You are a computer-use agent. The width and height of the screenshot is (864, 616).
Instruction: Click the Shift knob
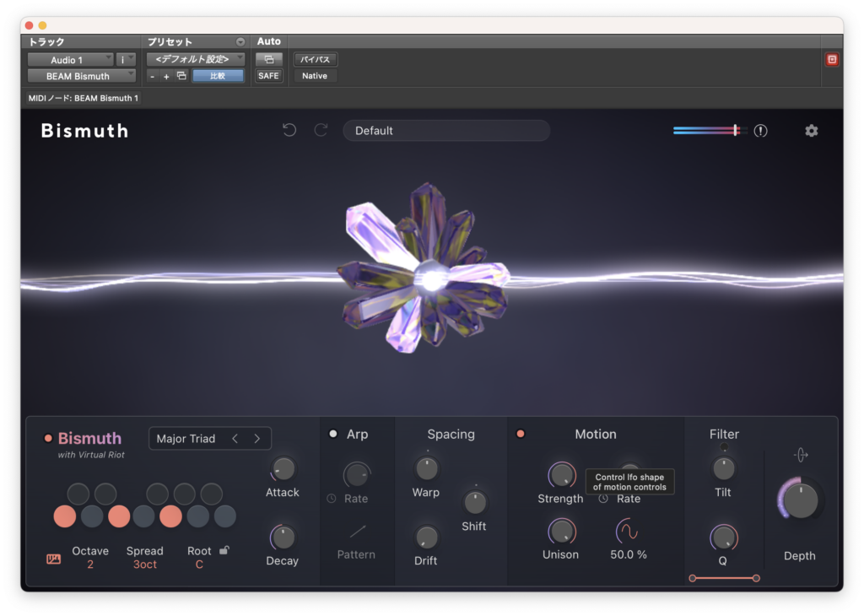pyautogui.click(x=474, y=502)
